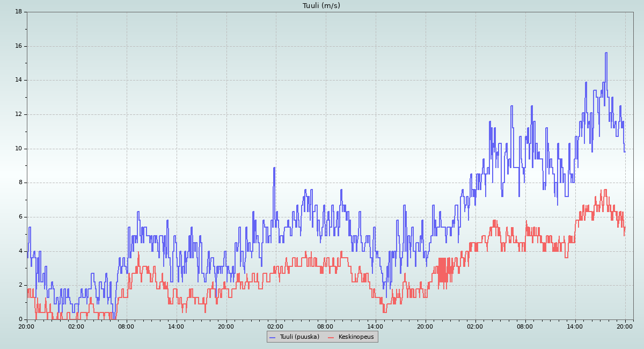The height and width of the screenshot is (349, 644).
Task: Click the leftmost 20:00 x-axis time label
Action: tap(27, 326)
